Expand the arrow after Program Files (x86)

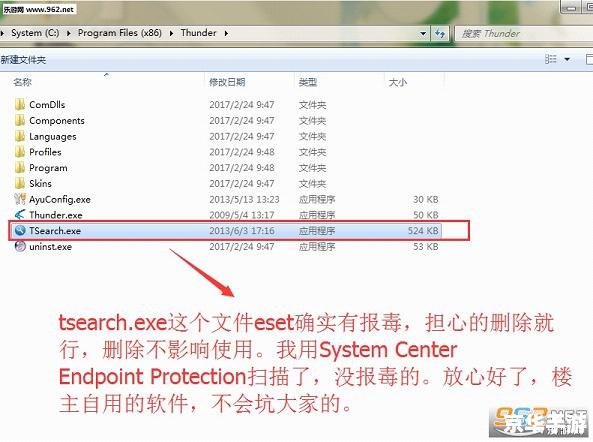(171, 33)
